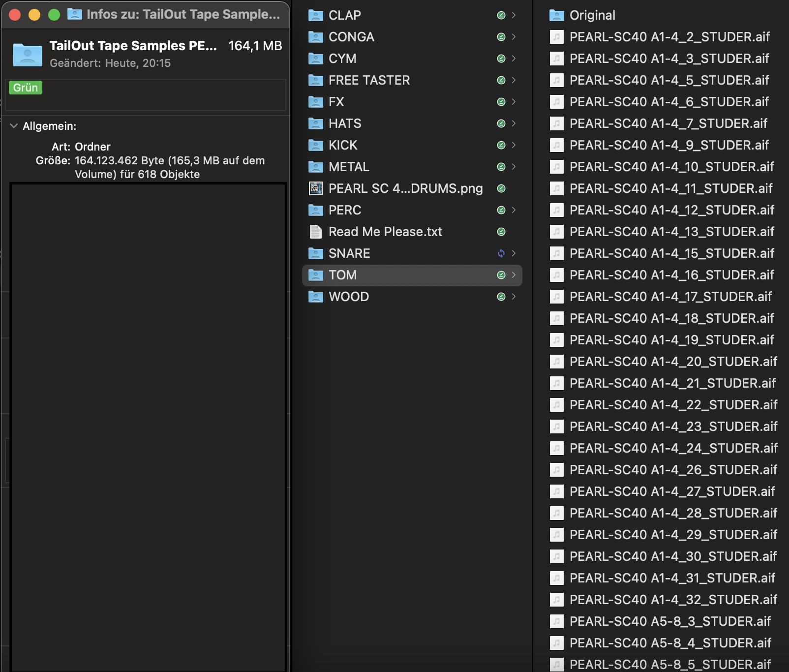Select PEARL-SC40 A1-4_20_STUDER.aif file
789x672 pixels.
click(672, 362)
